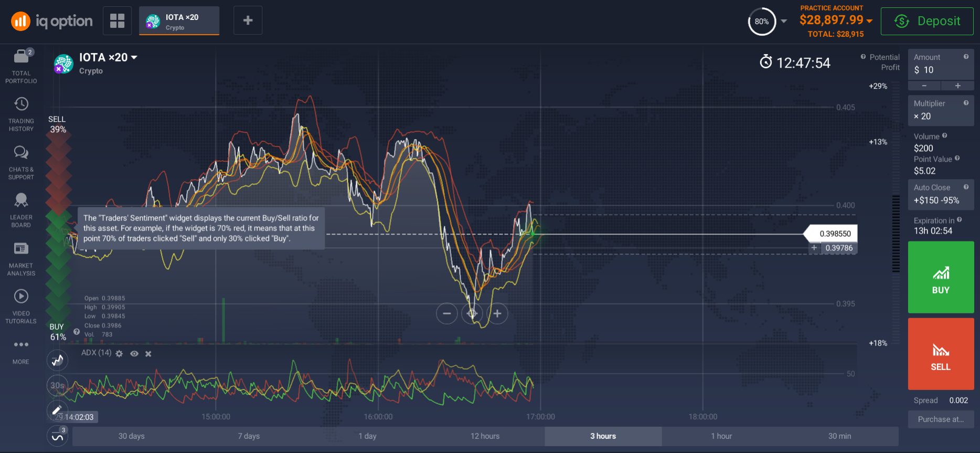Open the Multiplier × 20 selector
Viewport: 980px width, 453px height.
click(941, 110)
